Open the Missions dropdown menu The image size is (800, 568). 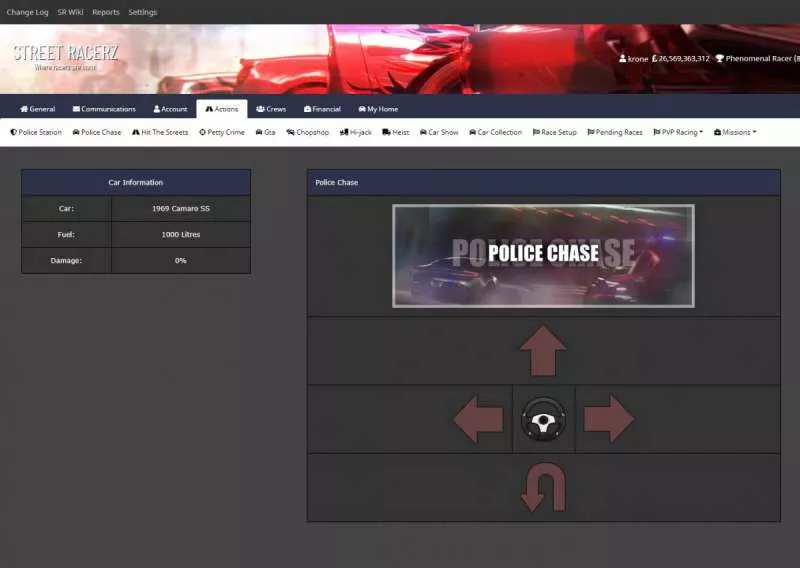pyautogui.click(x=735, y=132)
